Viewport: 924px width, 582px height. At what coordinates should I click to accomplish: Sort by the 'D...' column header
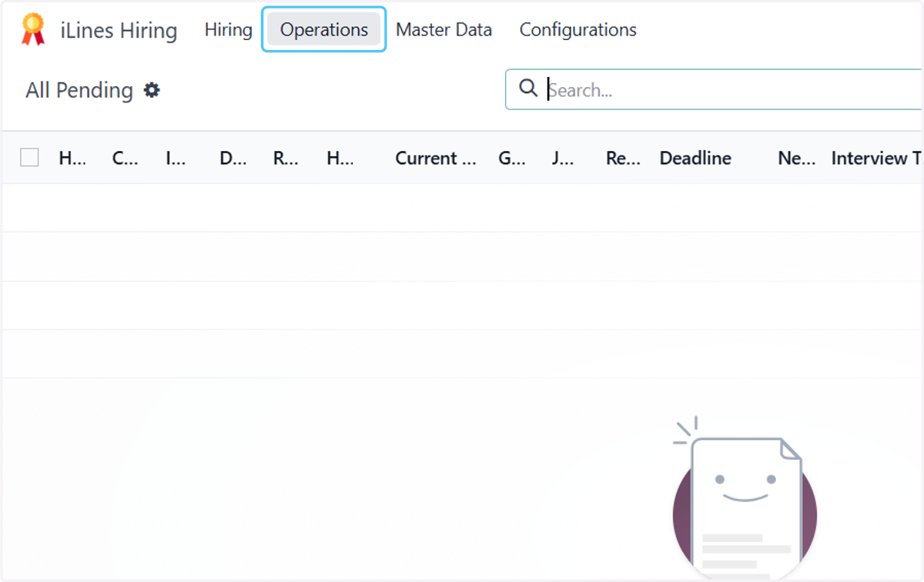[233, 158]
